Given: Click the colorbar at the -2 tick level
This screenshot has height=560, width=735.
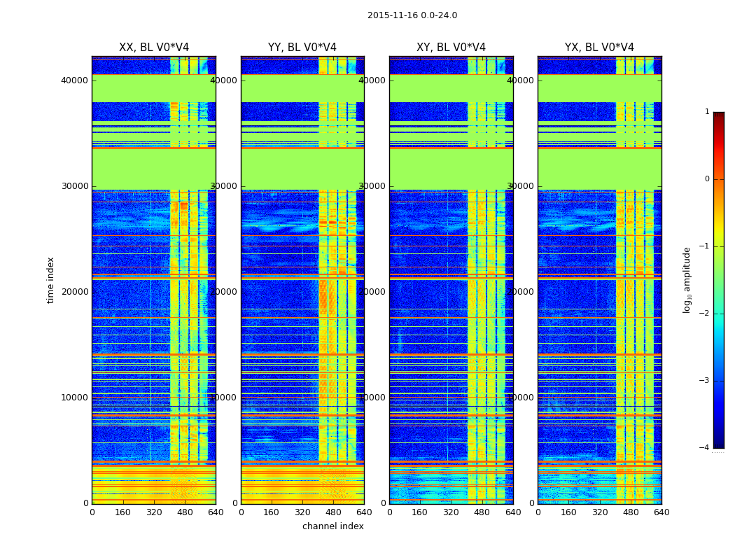Looking at the screenshot, I should [719, 313].
